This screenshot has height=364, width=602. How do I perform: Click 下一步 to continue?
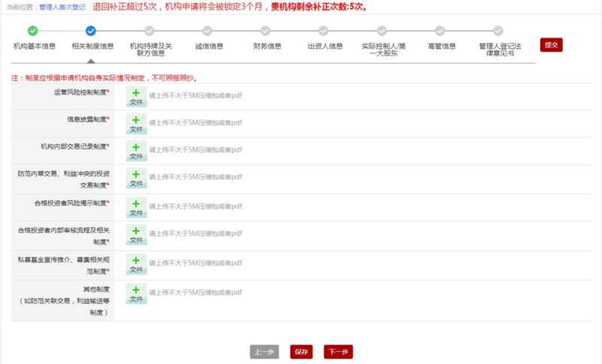coord(338,352)
